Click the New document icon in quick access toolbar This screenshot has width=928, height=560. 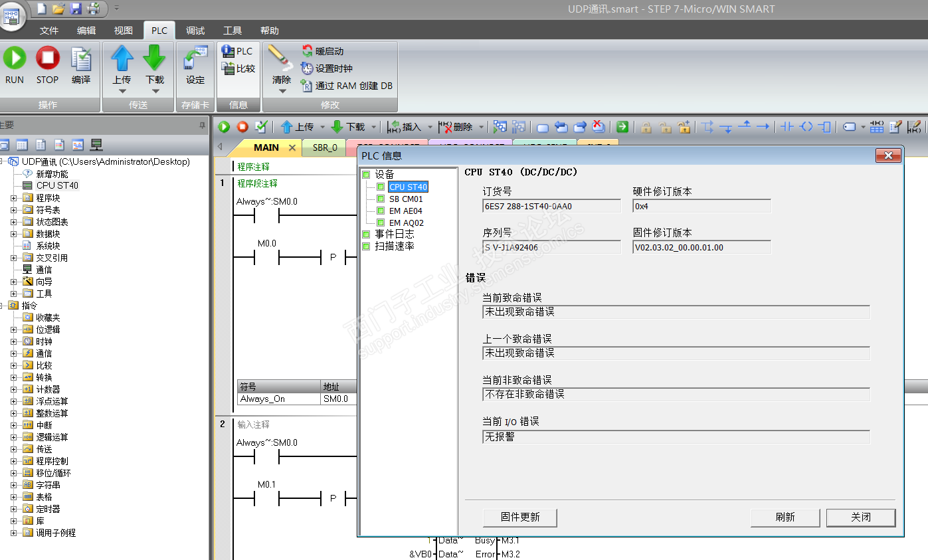click(41, 9)
